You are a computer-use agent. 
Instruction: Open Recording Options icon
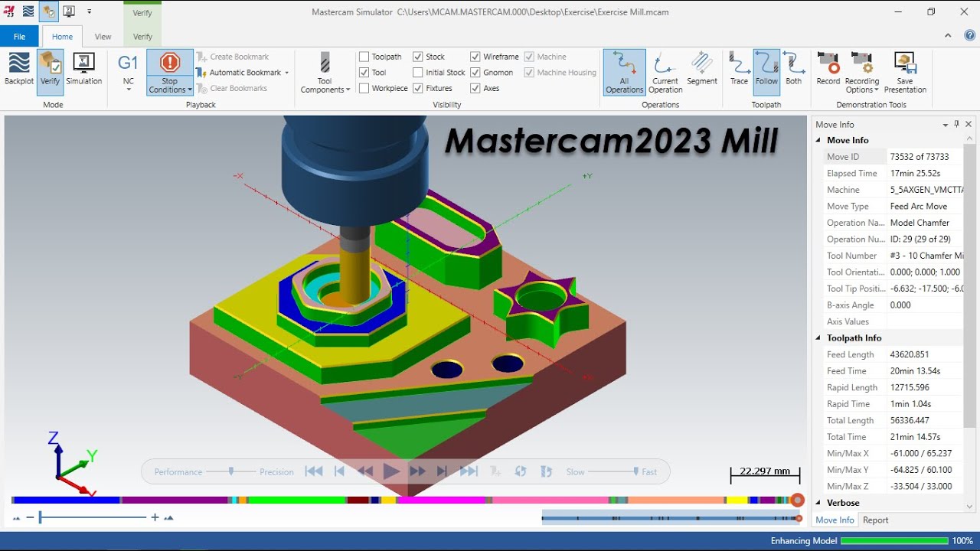tap(862, 63)
